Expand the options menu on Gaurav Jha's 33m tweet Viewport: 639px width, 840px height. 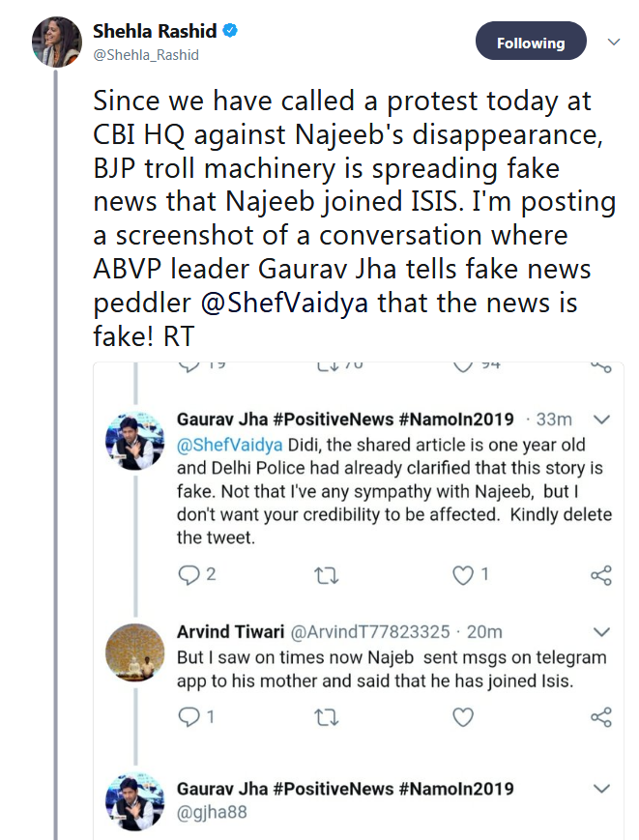600,420
